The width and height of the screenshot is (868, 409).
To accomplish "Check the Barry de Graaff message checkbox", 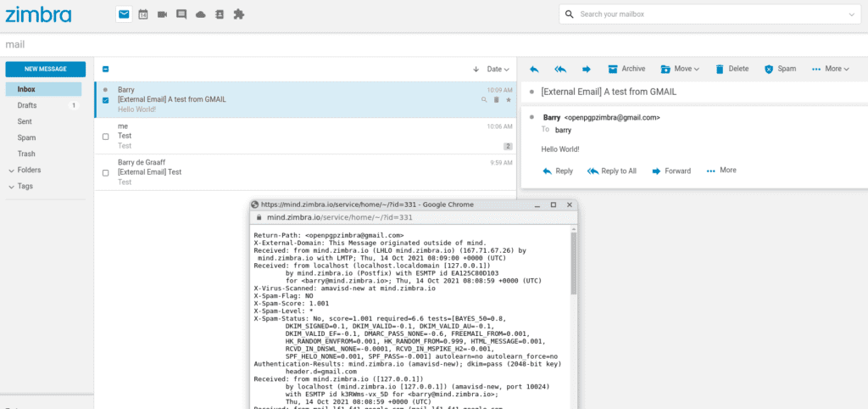I will 106,173.
